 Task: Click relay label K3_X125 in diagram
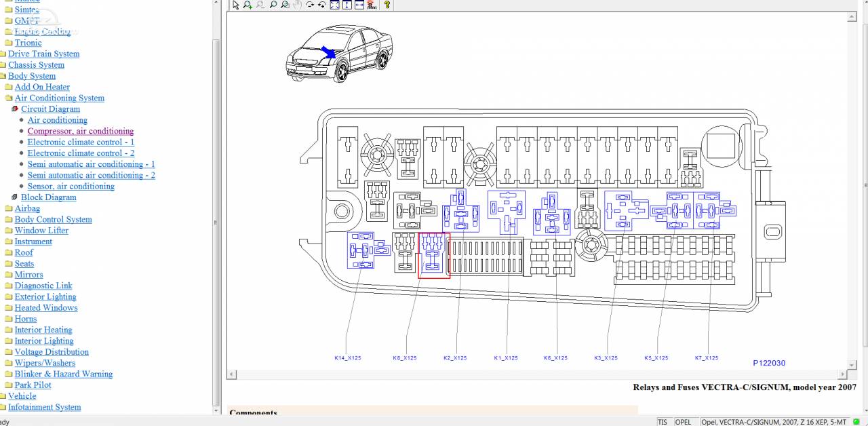606,358
